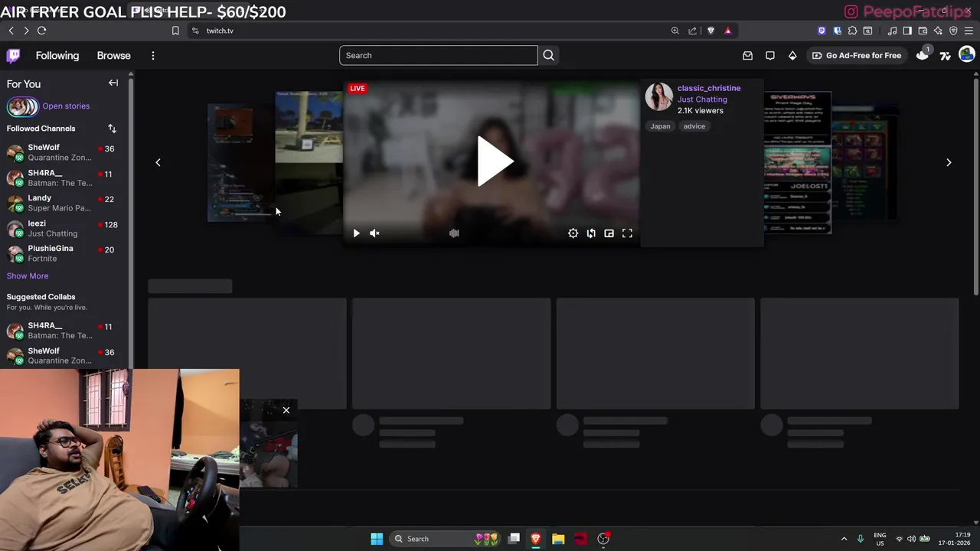Image resolution: width=980 pixels, height=551 pixels.
Task: Open classic_christine channel link
Action: pyautogui.click(x=709, y=88)
